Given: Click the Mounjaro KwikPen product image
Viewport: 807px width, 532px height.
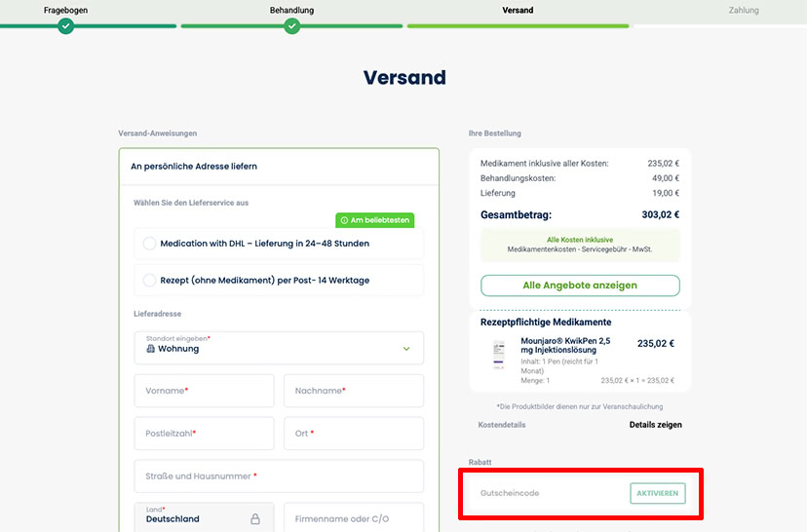Looking at the screenshot, I should point(498,355).
